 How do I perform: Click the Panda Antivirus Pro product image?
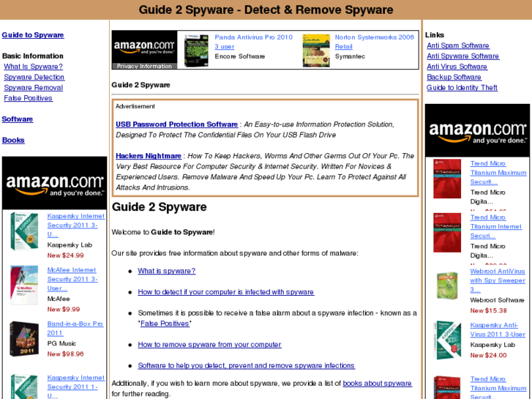click(196, 51)
